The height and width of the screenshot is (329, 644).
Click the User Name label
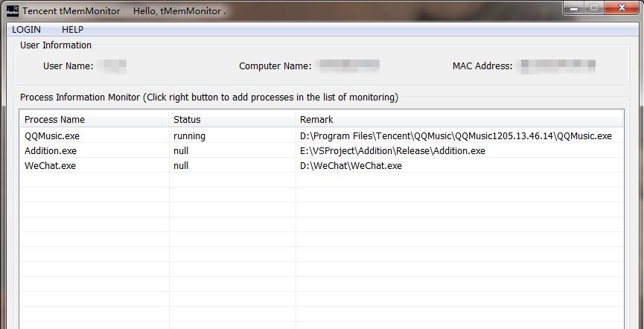tap(68, 66)
